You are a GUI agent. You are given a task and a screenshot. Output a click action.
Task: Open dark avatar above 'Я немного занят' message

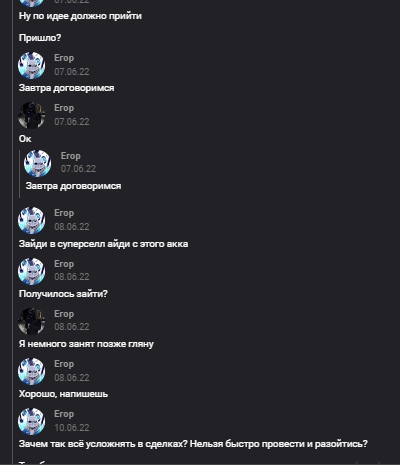pos(31,321)
